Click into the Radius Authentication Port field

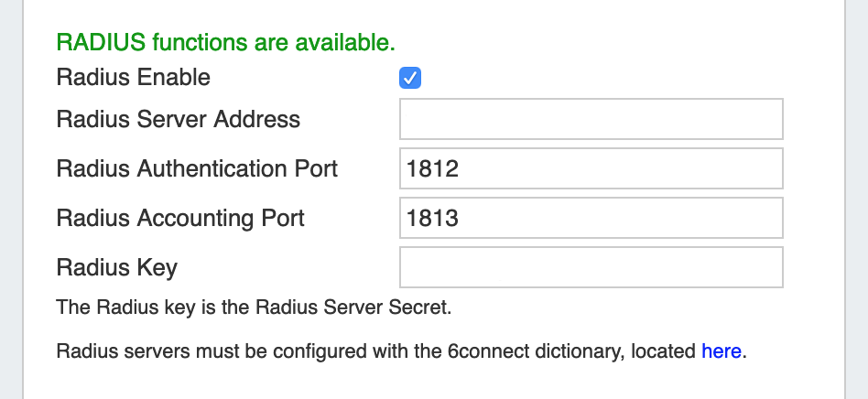click(x=591, y=169)
